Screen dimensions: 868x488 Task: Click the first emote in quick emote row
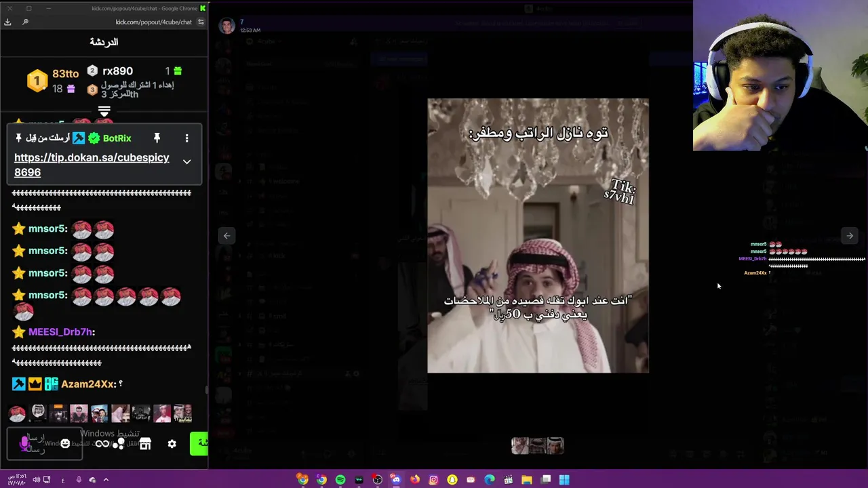(x=17, y=413)
